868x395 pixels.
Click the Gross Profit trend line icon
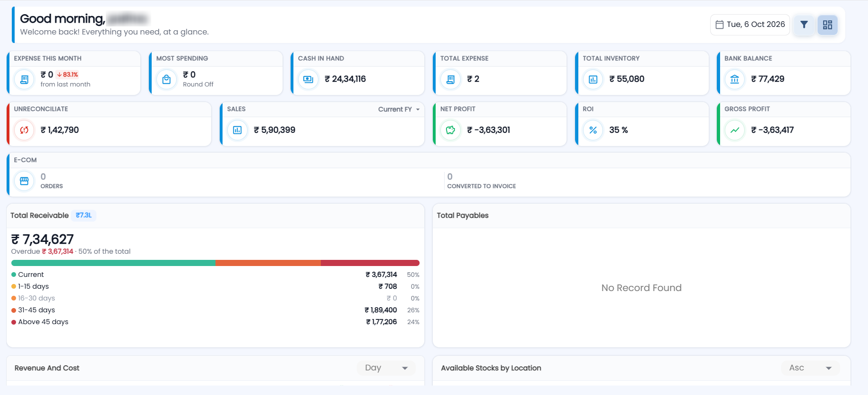click(735, 130)
